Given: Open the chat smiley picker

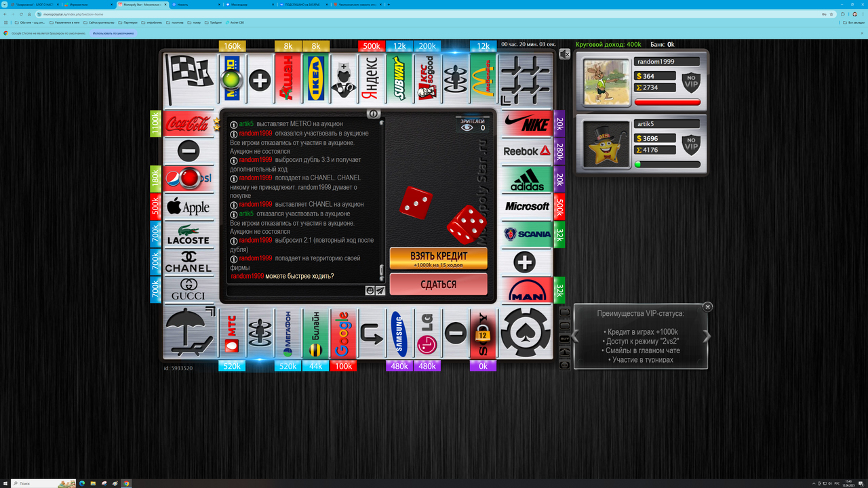Looking at the screenshot, I should tap(370, 290).
